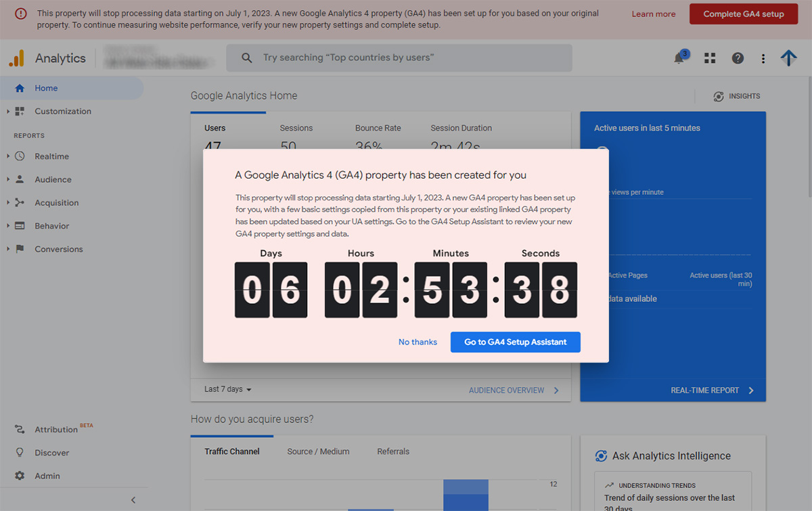Click the dialog's GA4 property created heading

pyautogui.click(x=381, y=175)
